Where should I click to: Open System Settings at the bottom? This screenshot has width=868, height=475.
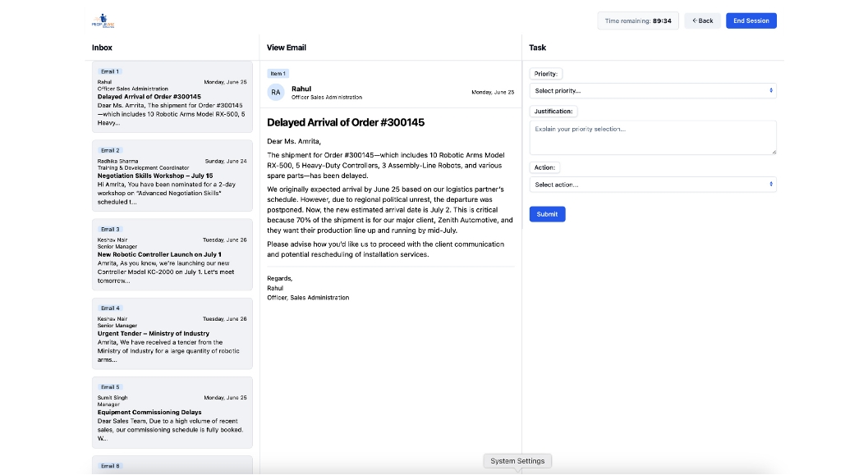pyautogui.click(x=517, y=461)
